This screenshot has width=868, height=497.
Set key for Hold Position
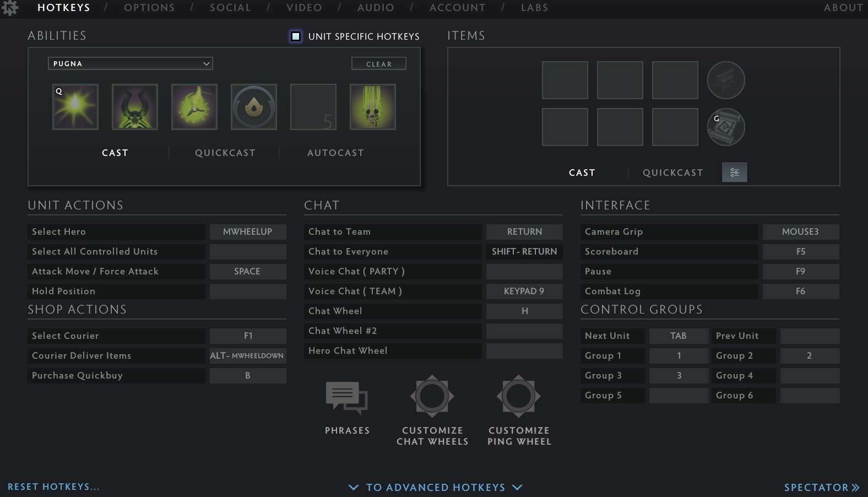(x=248, y=291)
